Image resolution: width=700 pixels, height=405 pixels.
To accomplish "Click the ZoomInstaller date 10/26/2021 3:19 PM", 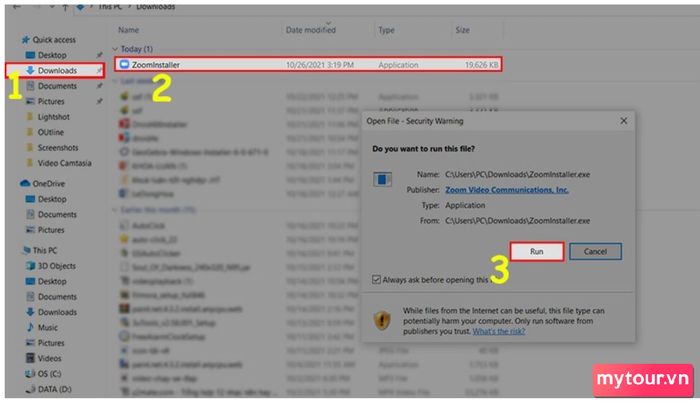I will click(320, 65).
